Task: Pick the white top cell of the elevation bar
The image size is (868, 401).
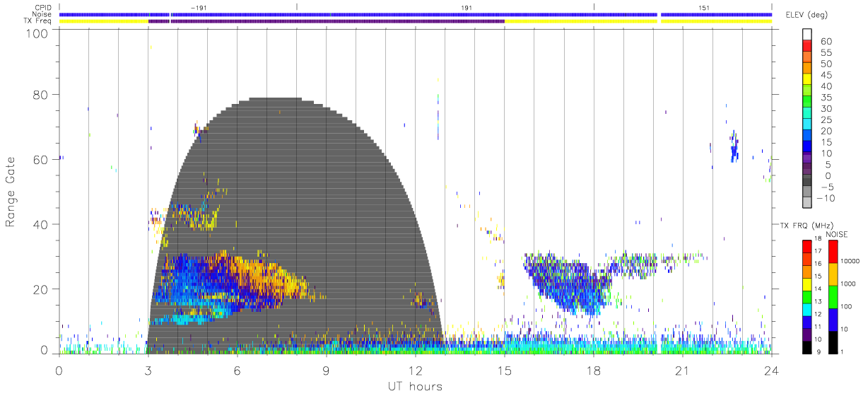Action: tap(807, 34)
